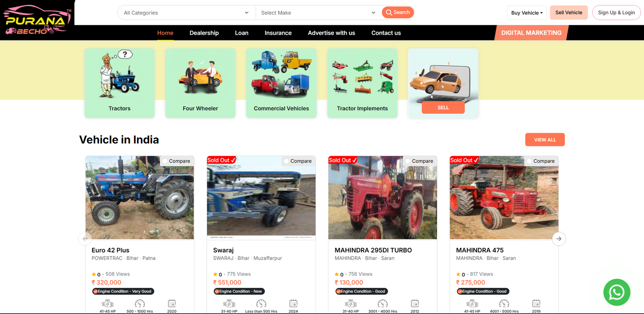Expand the Buy Vehicle dropdown
This screenshot has height=314, width=644.
527,13
